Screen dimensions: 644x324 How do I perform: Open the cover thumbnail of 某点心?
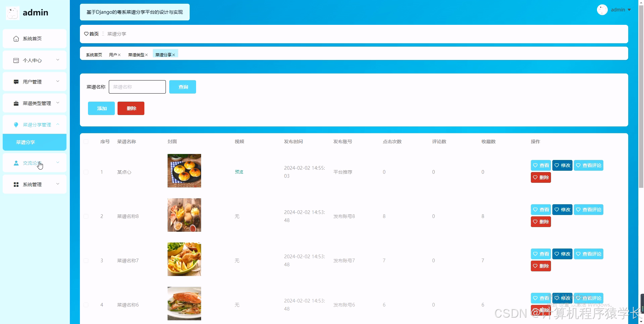coord(184,171)
